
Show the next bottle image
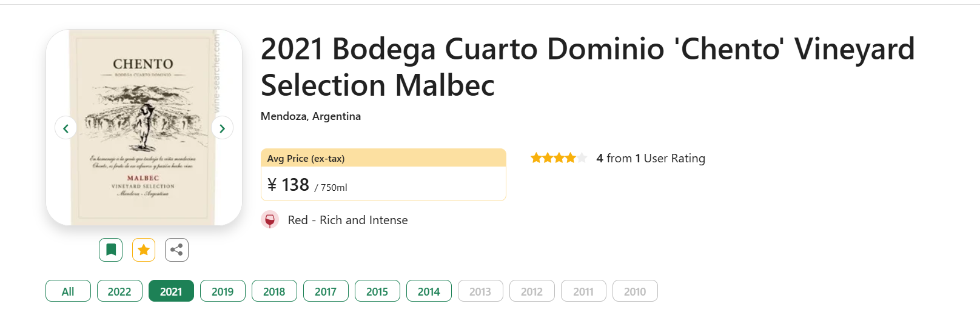pos(222,128)
